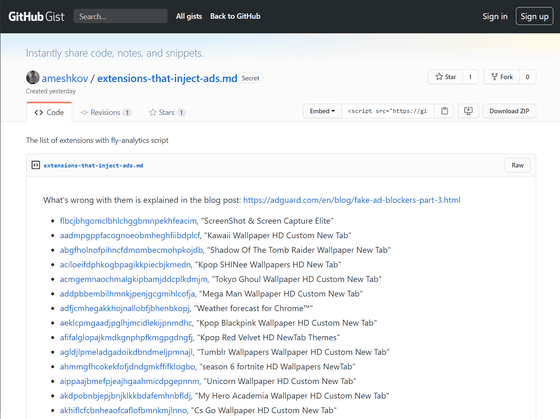Click Sign in link

[495, 16]
